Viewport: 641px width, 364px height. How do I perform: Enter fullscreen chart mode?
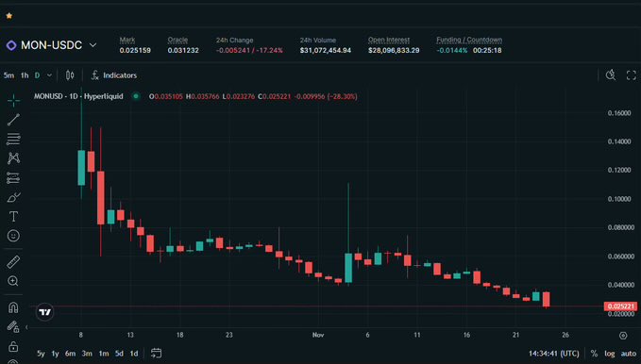(x=632, y=75)
